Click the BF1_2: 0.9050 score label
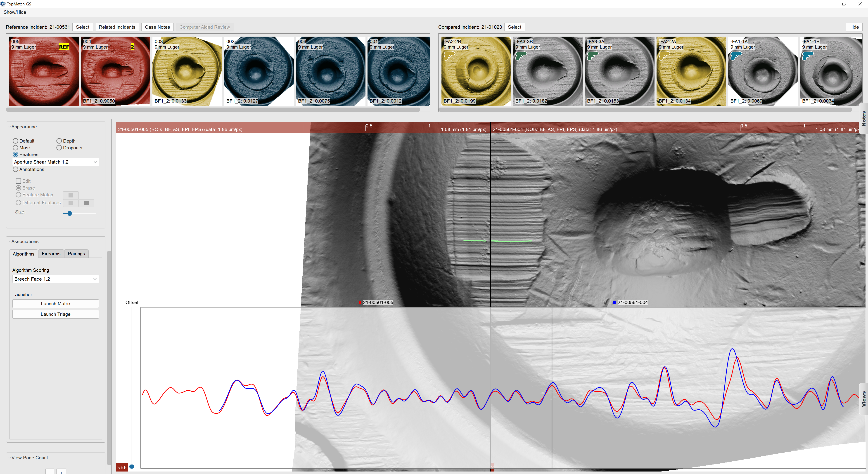Image resolution: width=868 pixels, height=474 pixels. (99, 101)
